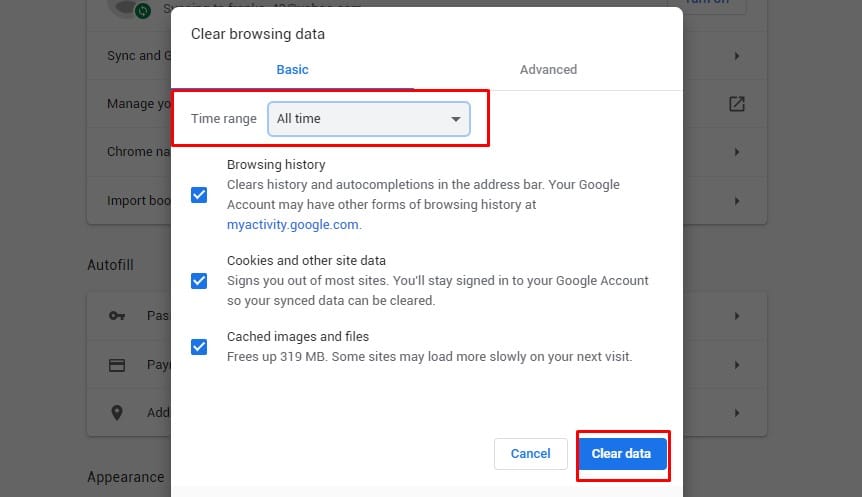Image resolution: width=862 pixels, height=497 pixels.
Task: Disable the Cached images and files checkbox
Action: click(199, 347)
